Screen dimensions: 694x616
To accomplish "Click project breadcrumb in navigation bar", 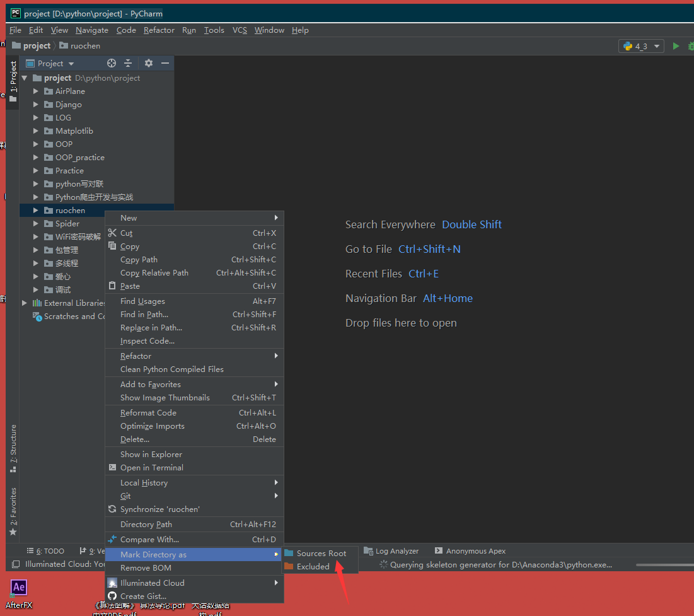I will point(31,45).
